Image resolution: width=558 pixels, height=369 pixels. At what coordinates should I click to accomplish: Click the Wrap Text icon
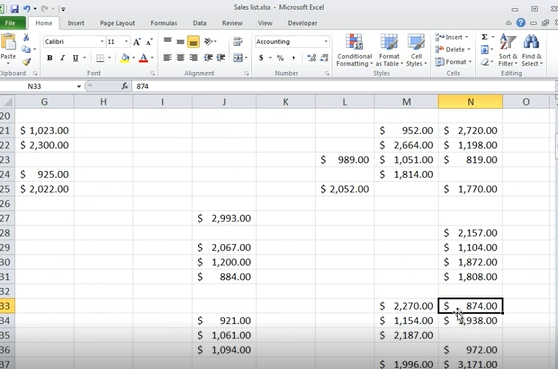tap(238, 42)
